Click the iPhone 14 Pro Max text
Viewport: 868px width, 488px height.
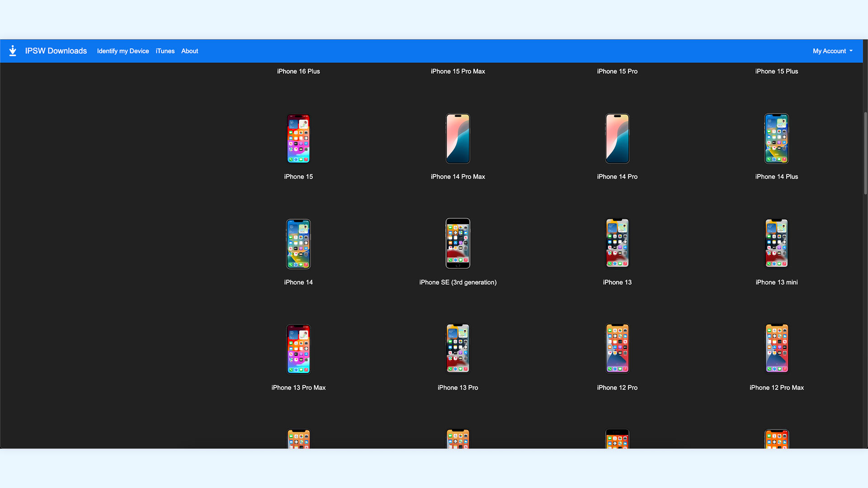(x=458, y=177)
